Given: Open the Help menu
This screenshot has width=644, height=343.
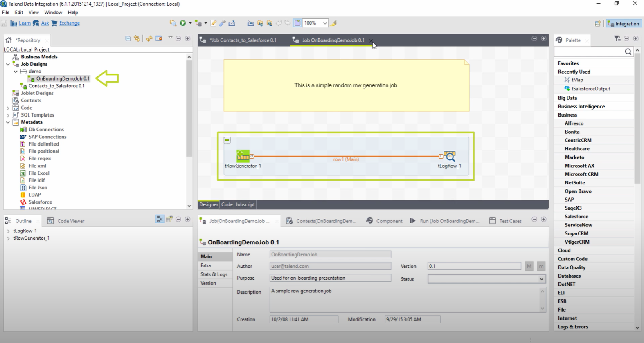Looking at the screenshot, I should click(73, 13).
